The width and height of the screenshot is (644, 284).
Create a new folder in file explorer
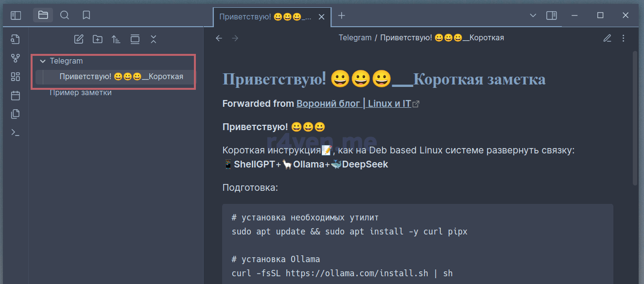click(x=97, y=39)
